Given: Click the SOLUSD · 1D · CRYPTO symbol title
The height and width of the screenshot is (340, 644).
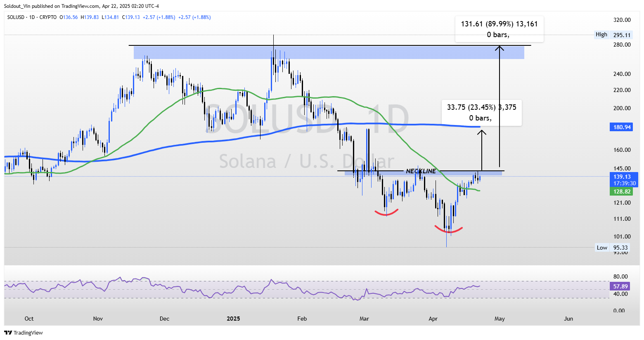Looking at the screenshot, I should pos(32,17).
